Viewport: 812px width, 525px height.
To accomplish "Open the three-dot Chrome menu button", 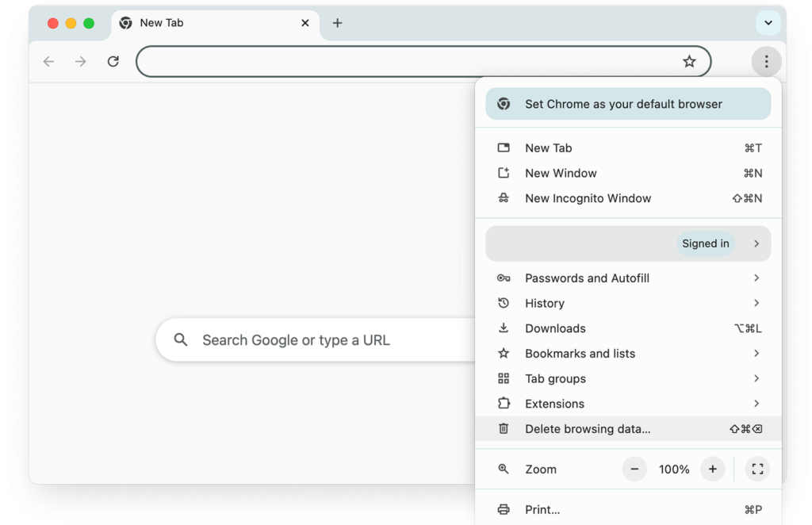I will [767, 62].
